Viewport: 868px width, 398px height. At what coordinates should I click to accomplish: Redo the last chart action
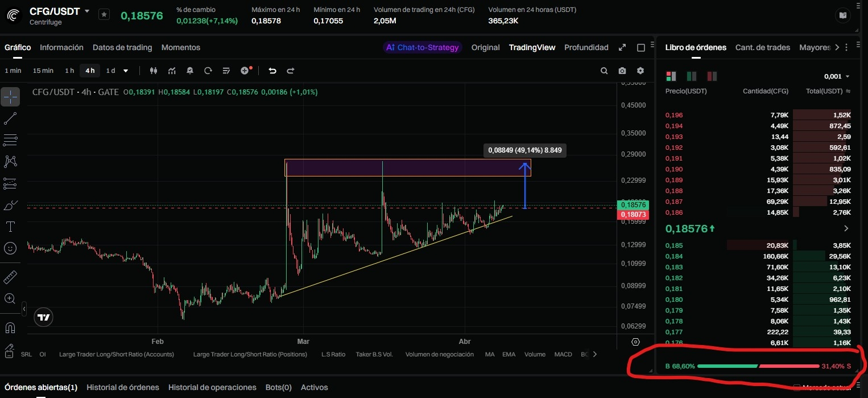pos(291,71)
